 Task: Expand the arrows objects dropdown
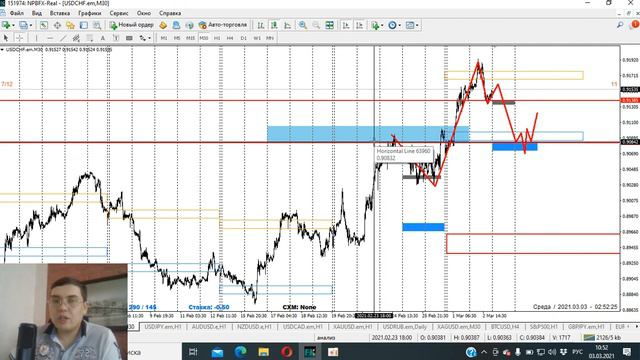149,38
